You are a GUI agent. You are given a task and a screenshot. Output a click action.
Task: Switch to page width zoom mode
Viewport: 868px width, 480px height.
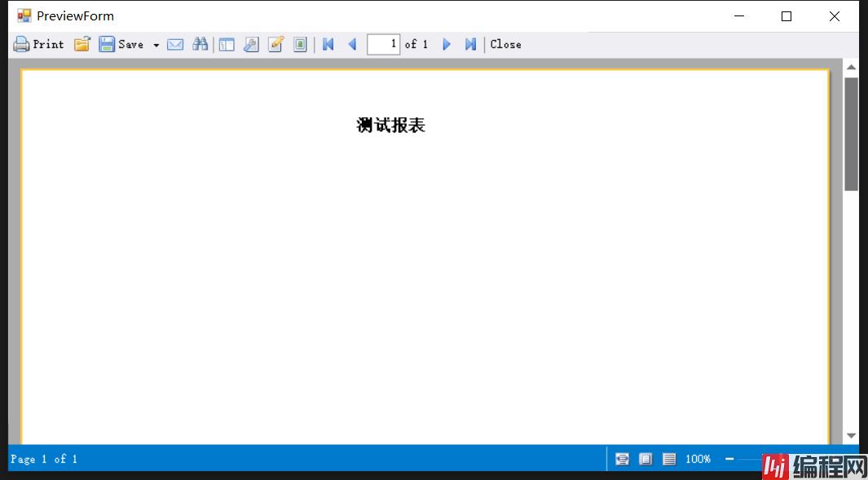[x=623, y=460]
